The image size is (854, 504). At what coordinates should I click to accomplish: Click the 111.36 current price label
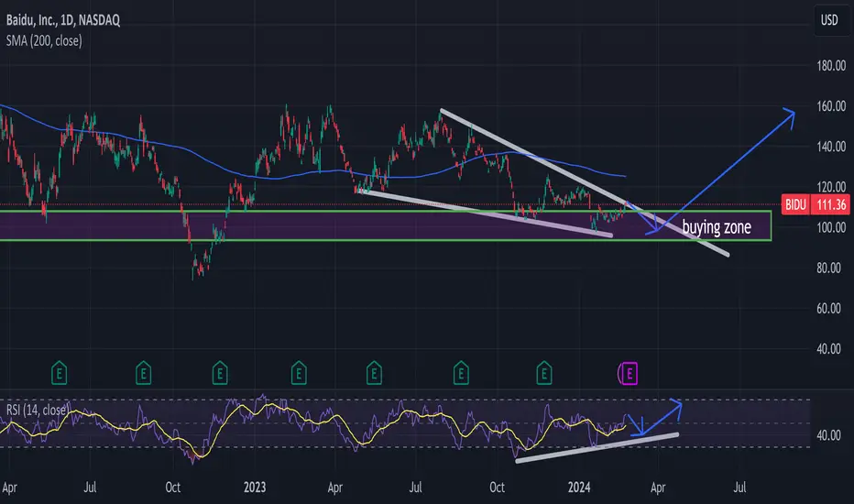830,205
